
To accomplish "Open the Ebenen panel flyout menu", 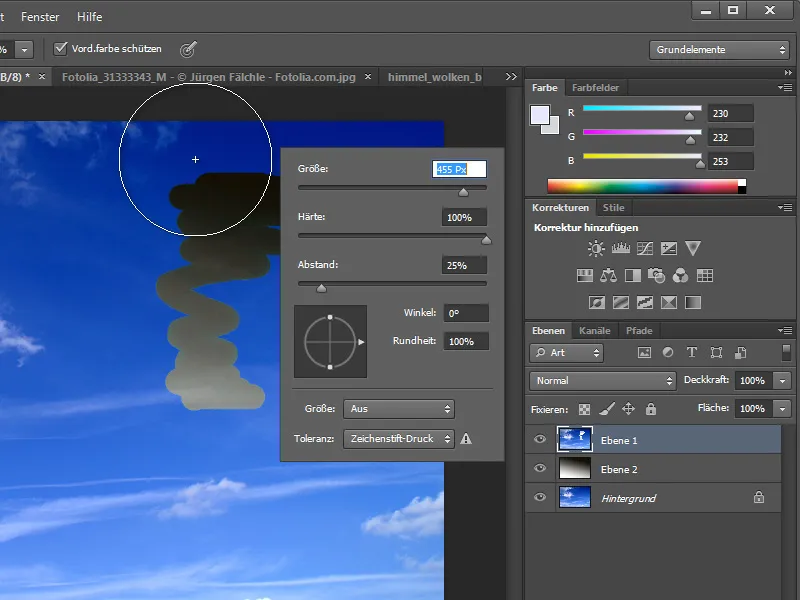I will click(x=785, y=331).
